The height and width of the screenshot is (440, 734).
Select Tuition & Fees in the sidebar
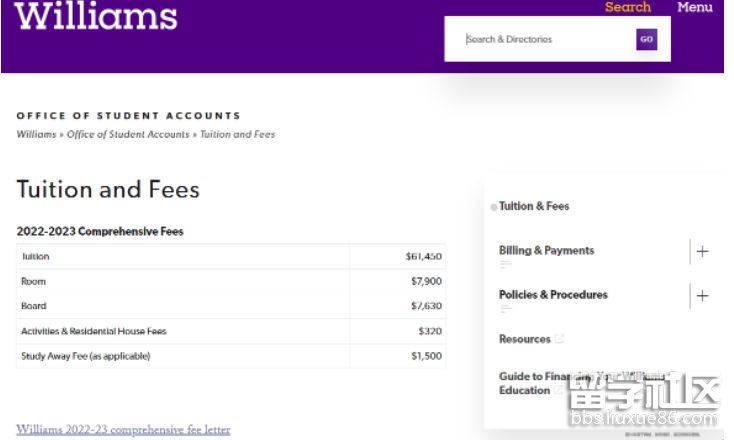click(x=534, y=206)
